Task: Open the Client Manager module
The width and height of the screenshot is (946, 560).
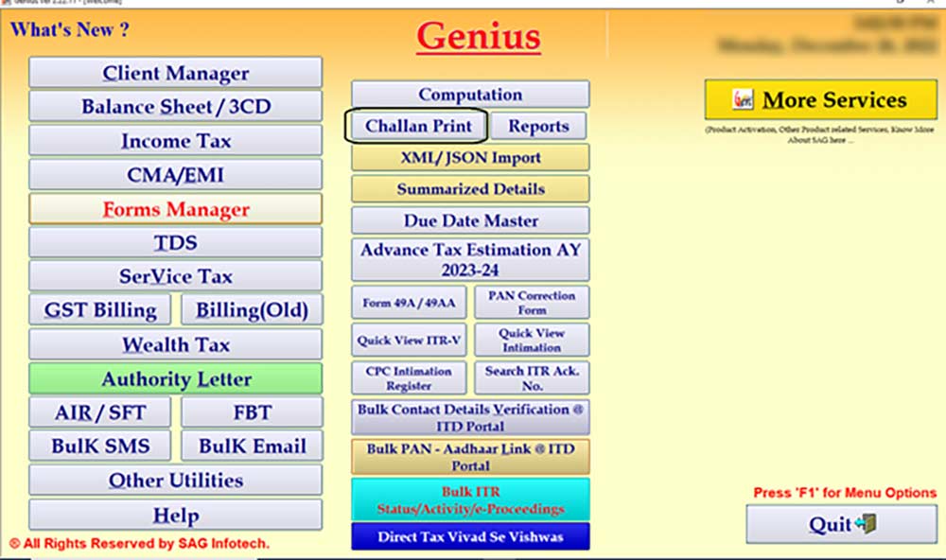Action: pyautogui.click(x=175, y=72)
